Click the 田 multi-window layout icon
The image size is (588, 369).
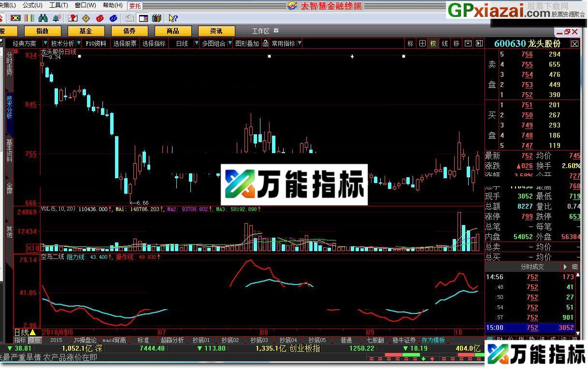click(x=422, y=43)
